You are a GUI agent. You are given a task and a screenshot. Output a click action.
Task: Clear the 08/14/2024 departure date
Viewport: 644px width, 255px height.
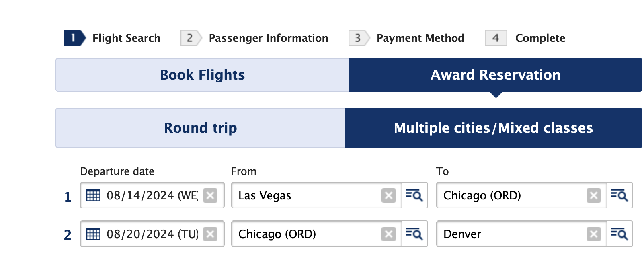(x=210, y=195)
